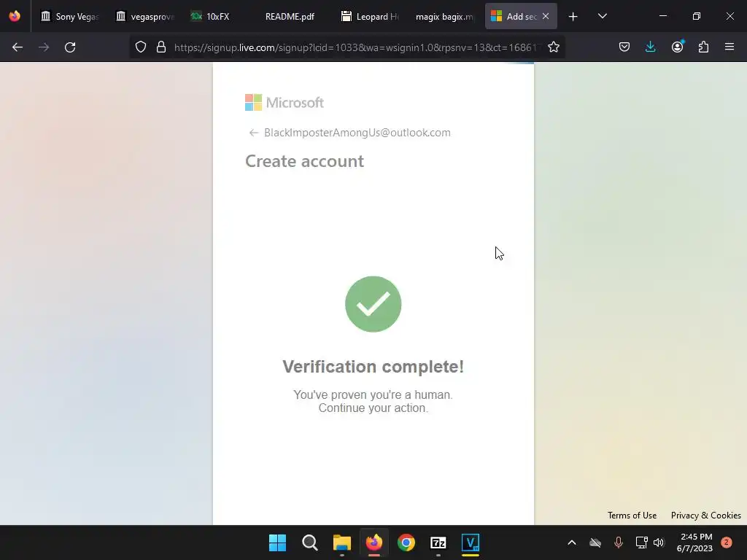Open the Windows Start menu
This screenshot has height=560, width=747.
(x=277, y=542)
